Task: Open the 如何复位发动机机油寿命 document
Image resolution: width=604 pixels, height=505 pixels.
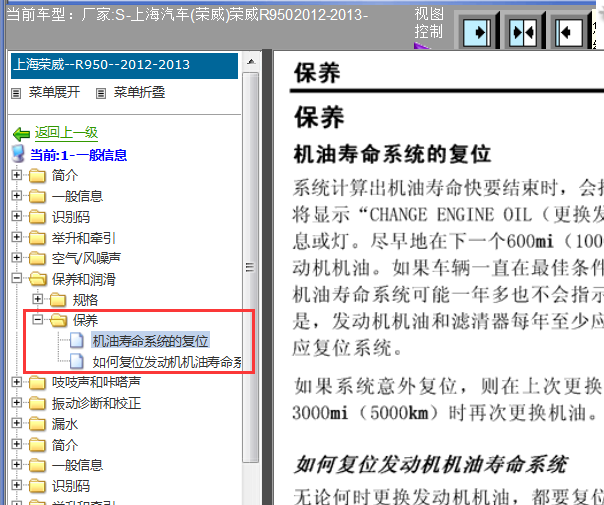Action: pyautogui.click(x=167, y=362)
